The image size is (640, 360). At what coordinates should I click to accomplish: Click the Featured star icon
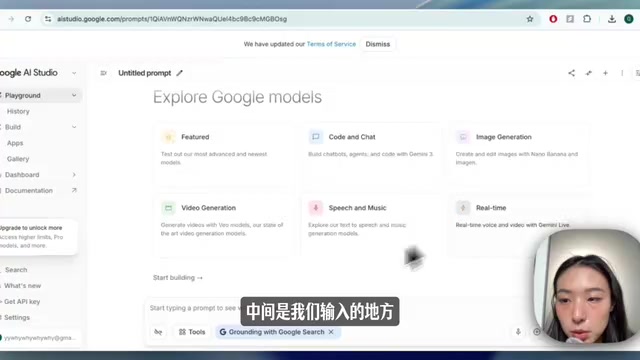[168, 137]
